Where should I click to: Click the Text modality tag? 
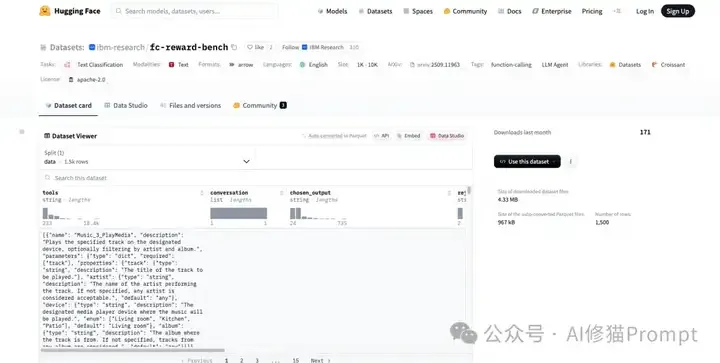tap(179, 65)
